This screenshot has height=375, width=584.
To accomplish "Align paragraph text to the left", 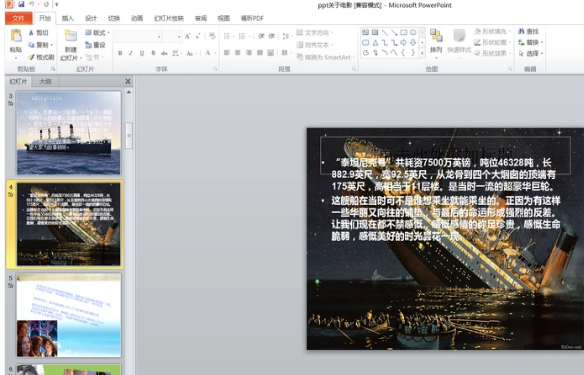I will tap(226, 53).
